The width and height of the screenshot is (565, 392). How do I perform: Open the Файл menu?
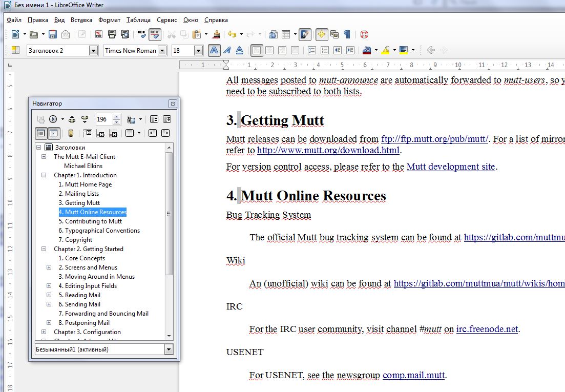coord(14,20)
